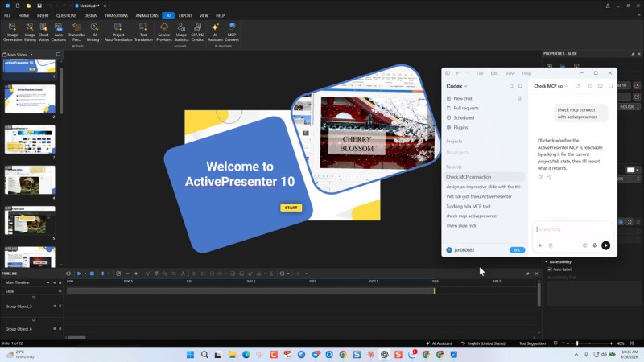
Task: Open the Edit menu in Codex window
Action: (494, 73)
